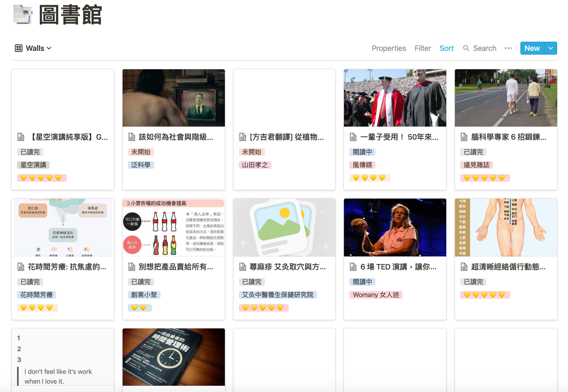Click the New button to create entry

click(532, 48)
